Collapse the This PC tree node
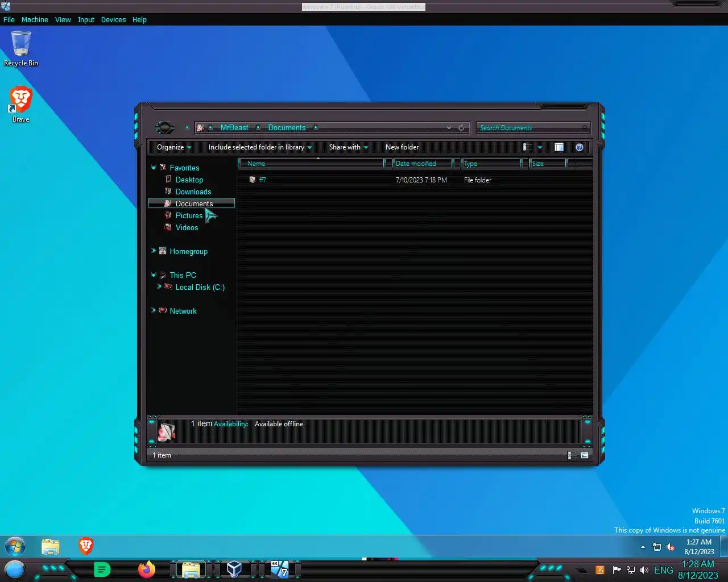 [153, 275]
